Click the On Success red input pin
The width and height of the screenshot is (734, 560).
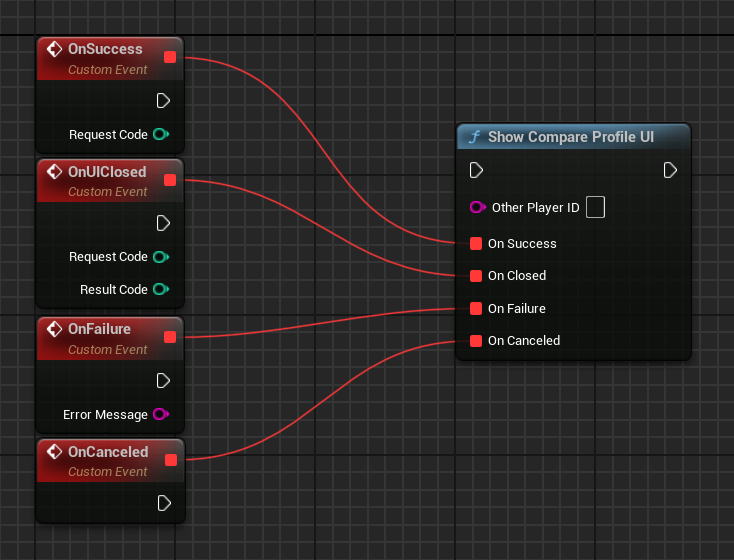point(476,243)
